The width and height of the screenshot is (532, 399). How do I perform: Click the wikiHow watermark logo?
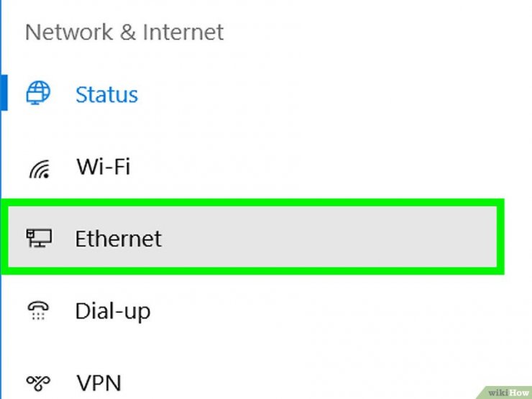coord(508,393)
